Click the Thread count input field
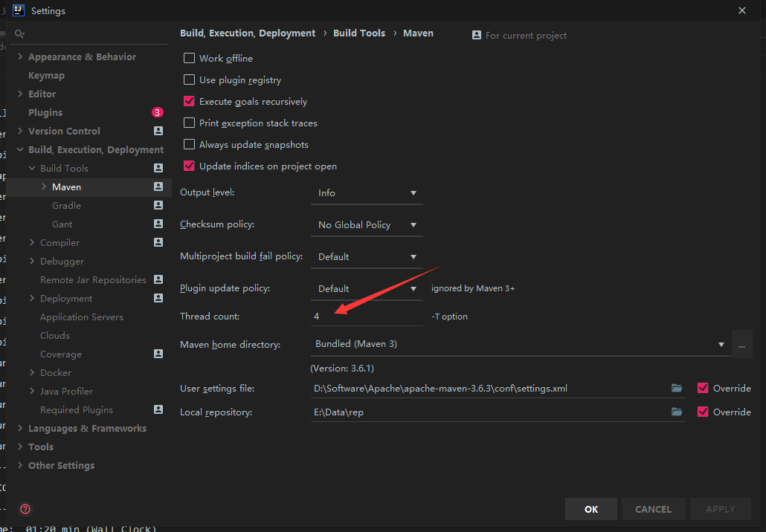The height and width of the screenshot is (532, 766). tap(366, 316)
